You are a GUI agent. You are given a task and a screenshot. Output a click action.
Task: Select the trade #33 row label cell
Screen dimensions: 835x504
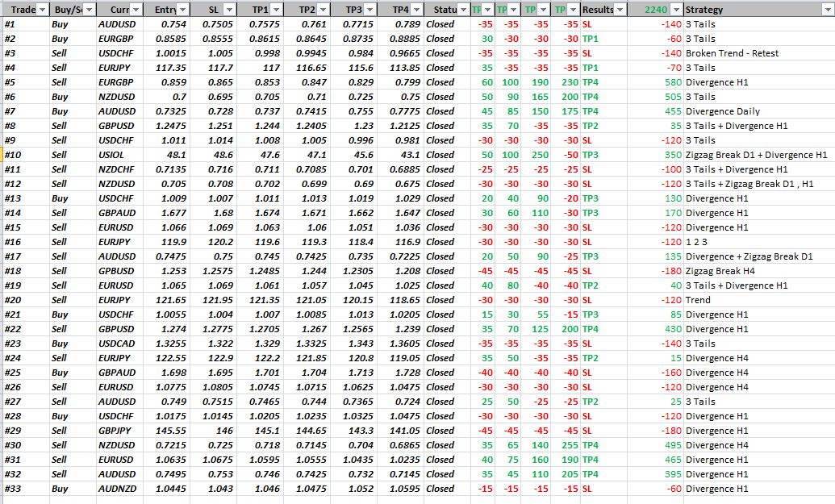(24, 489)
